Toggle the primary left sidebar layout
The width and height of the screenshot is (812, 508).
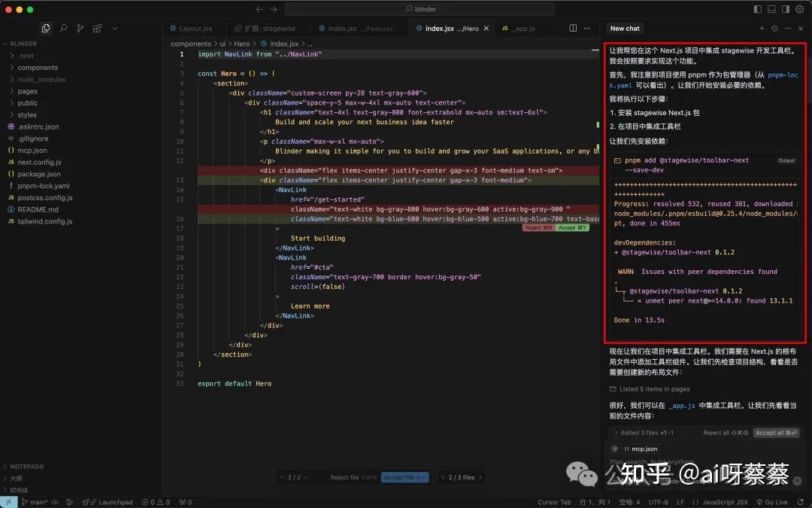tap(758, 9)
